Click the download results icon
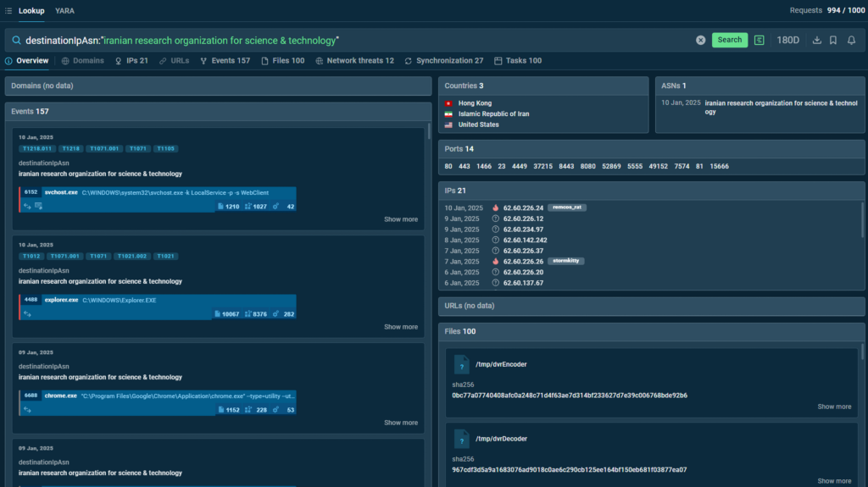The height and width of the screenshot is (487, 868). [817, 40]
